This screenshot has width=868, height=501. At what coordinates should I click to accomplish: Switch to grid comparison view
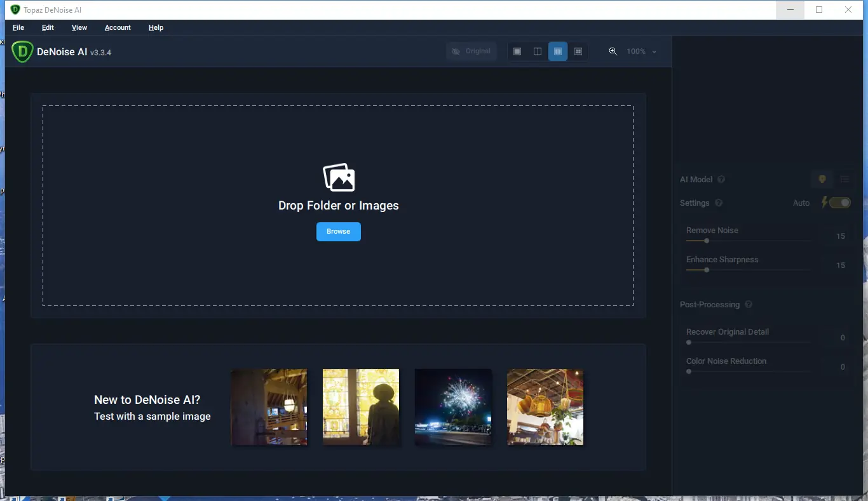point(578,51)
